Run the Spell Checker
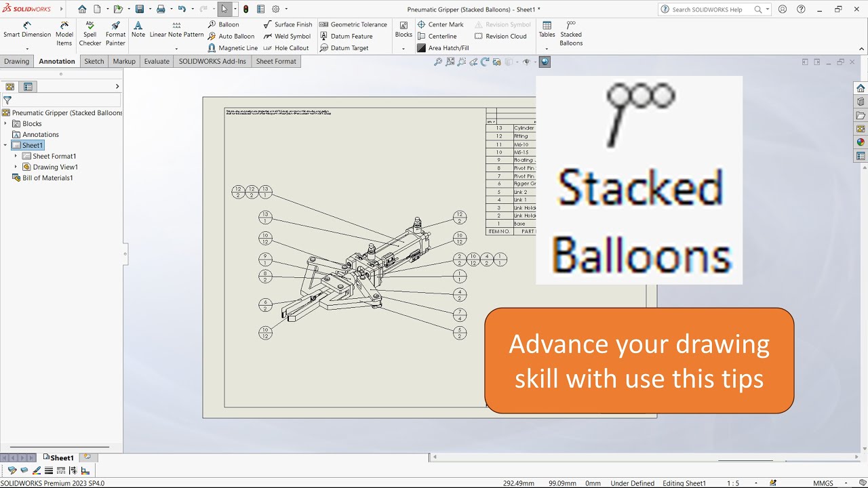The width and height of the screenshot is (868, 488). click(x=90, y=34)
